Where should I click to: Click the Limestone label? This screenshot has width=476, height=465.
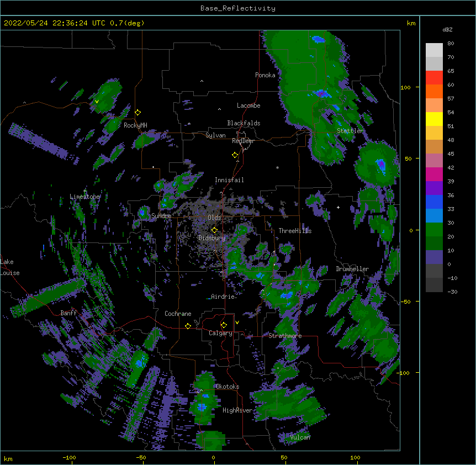tap(84, 197)
